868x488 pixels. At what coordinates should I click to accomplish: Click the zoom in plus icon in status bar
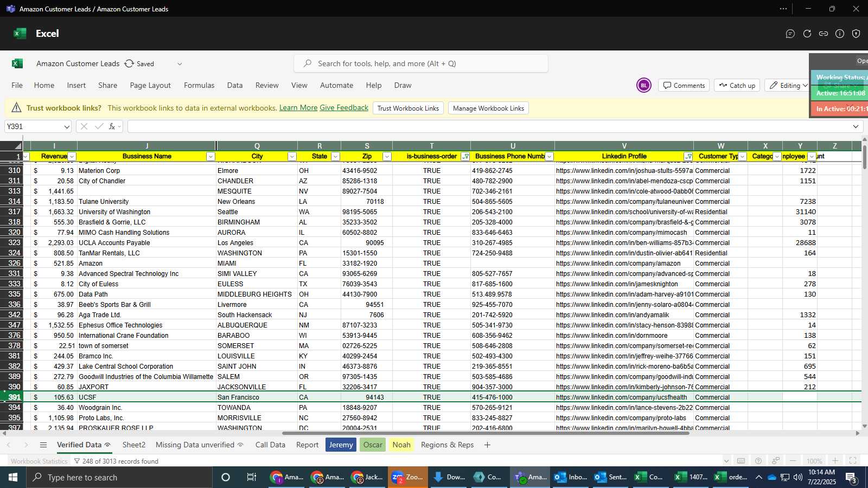(x=835, y=461)
